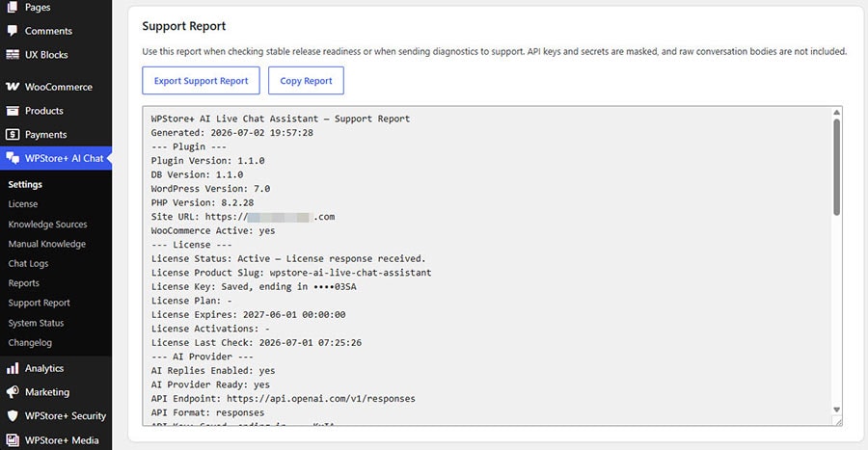Image resolution: width=868 pixels, height=450 pixels.
Task: Click the report scrollbar up arrow
Action: tap(836, 112)
